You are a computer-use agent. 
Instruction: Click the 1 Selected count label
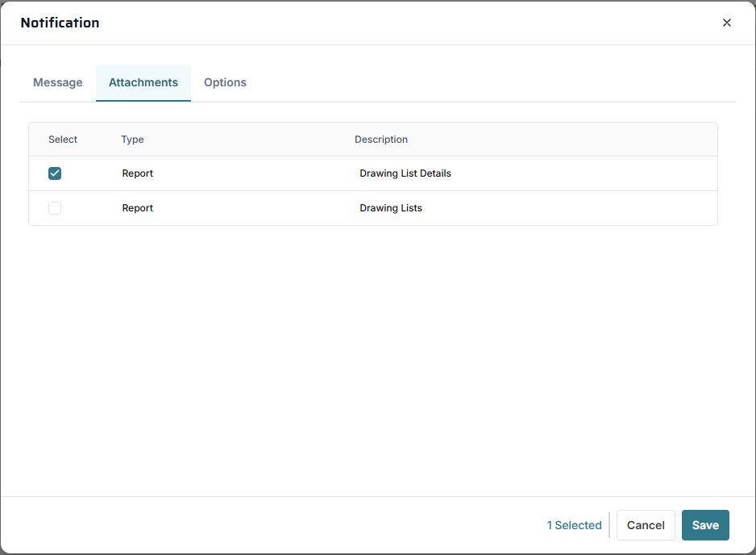pyautogui.click(x=574, y=525)
